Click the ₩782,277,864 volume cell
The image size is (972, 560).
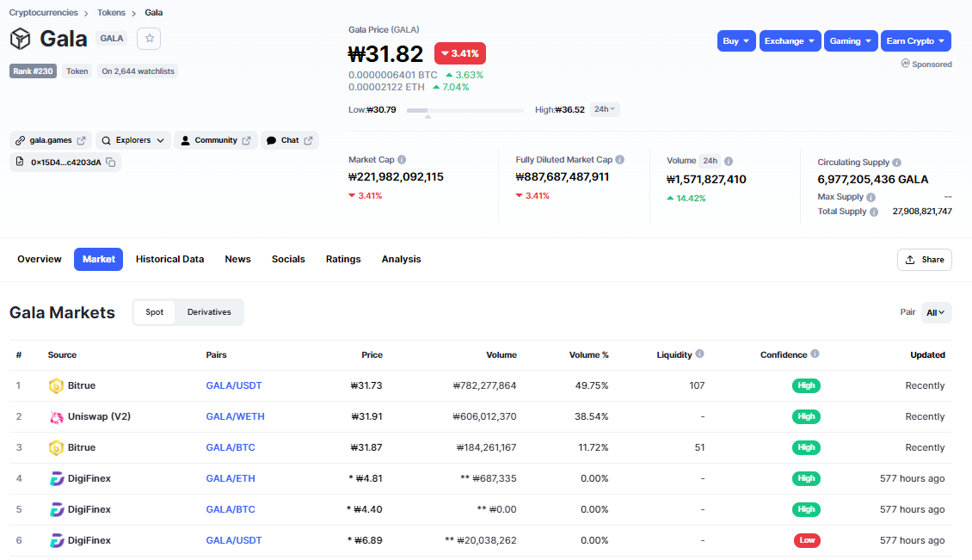click(x=485, y=385)
